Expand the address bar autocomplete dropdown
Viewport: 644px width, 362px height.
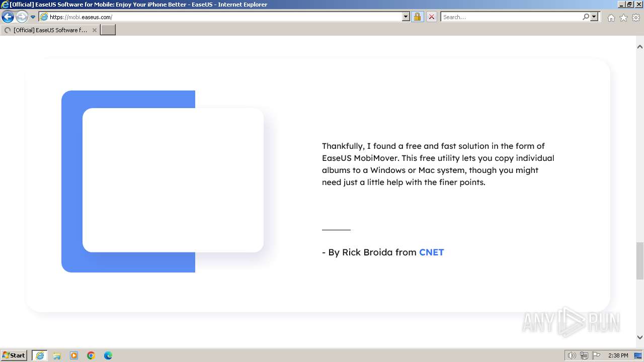(406, 17)
